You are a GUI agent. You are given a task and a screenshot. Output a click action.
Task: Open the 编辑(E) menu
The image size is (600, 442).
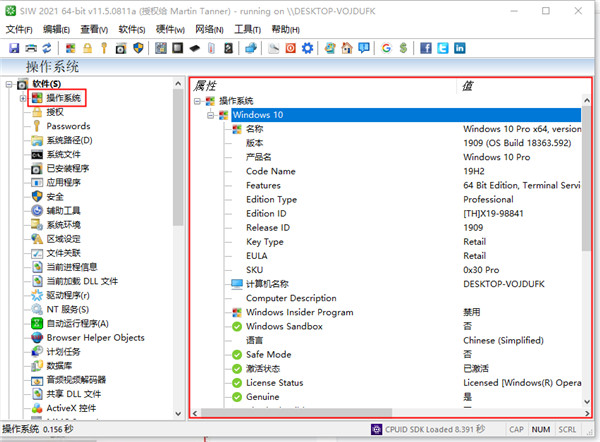point(56,29)
